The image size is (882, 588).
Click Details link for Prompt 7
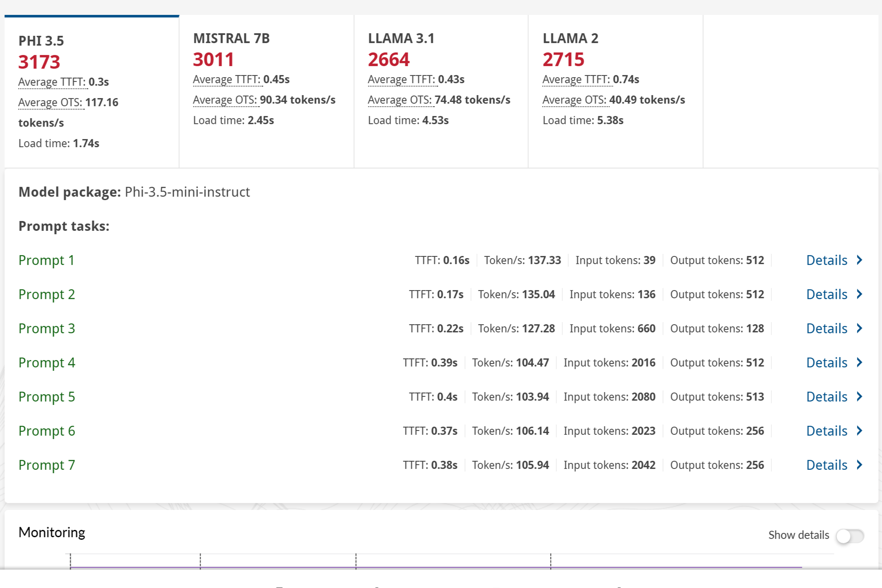(x=827, y=465)
